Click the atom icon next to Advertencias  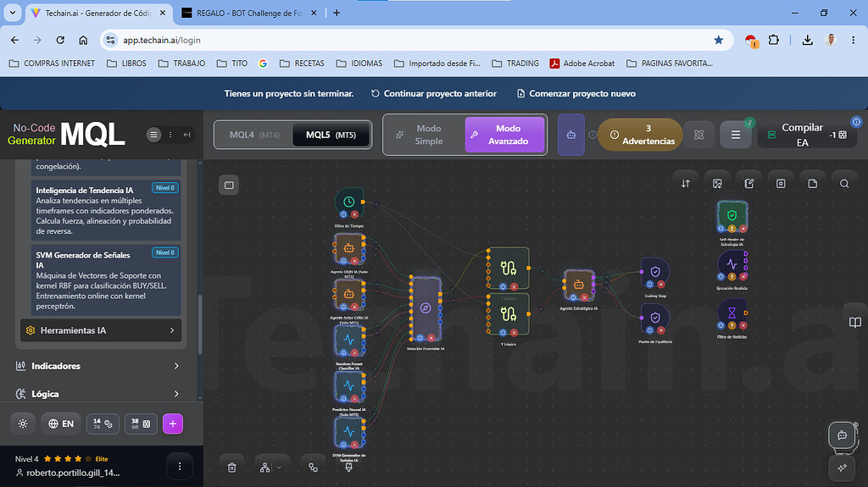pyautogui.click(x=698, y=135)
